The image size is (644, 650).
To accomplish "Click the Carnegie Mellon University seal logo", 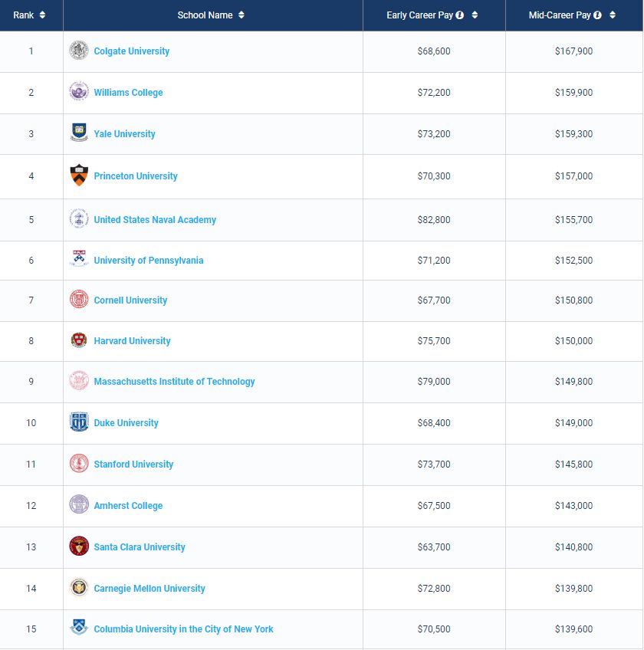I will tap(79, 587).
